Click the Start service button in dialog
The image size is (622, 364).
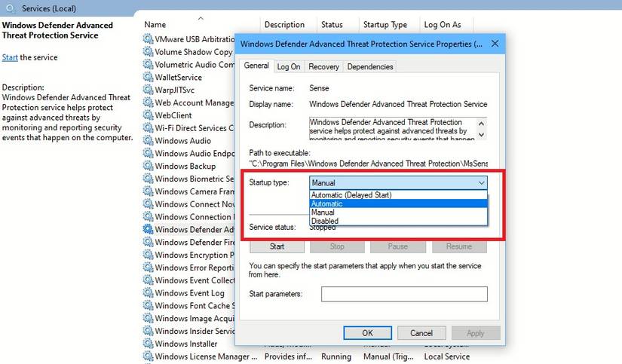tap(277, 246)
